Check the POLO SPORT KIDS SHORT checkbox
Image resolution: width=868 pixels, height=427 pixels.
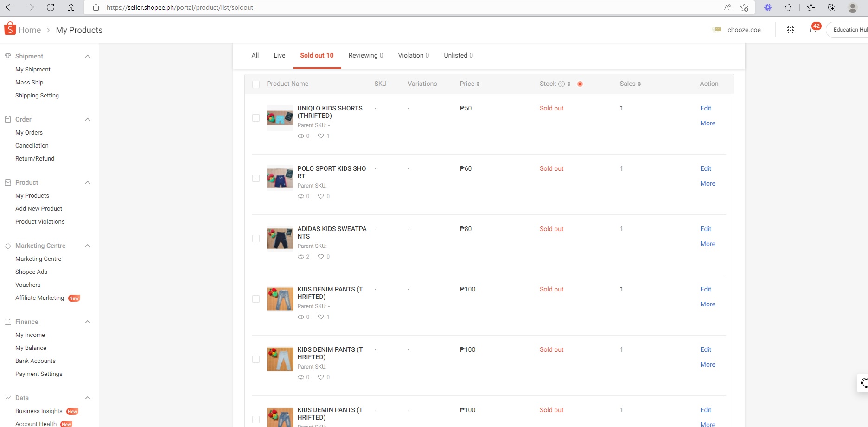coord(256,178)
